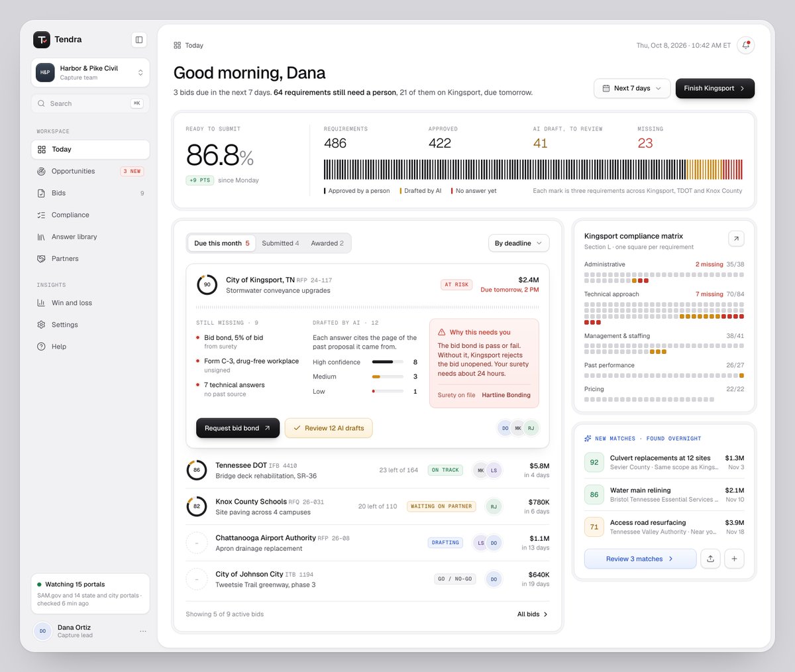Click the Opportunities target icon
Viewport: 795px width, 672px height.
[42, 172]
